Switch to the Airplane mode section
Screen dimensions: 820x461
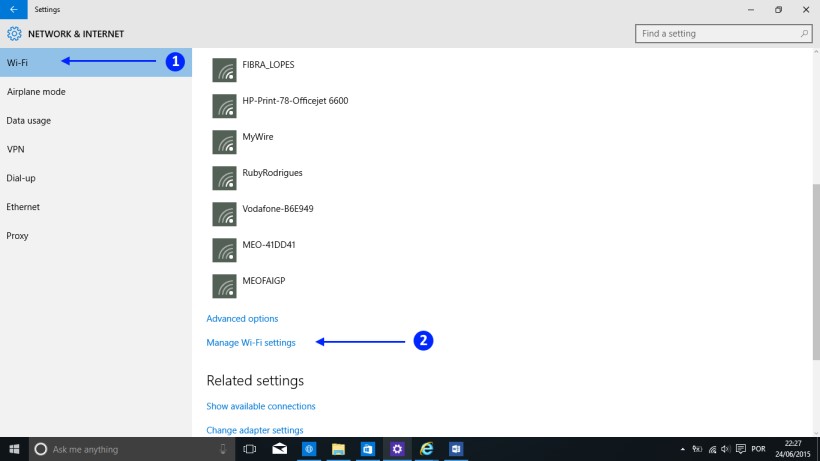[x=36, y=92]
